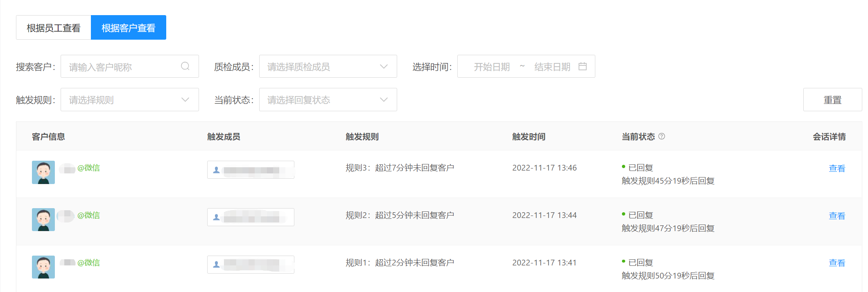Click the 触发成员 column header

point(224,137)
